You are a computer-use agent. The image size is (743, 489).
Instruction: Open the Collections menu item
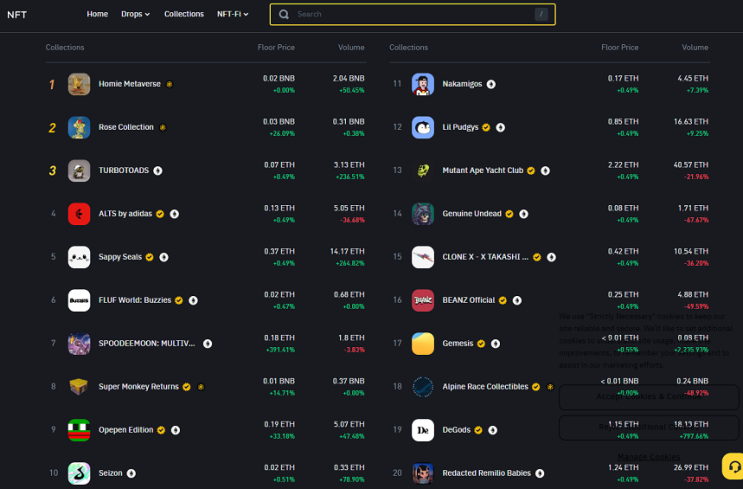coord(184,14)
